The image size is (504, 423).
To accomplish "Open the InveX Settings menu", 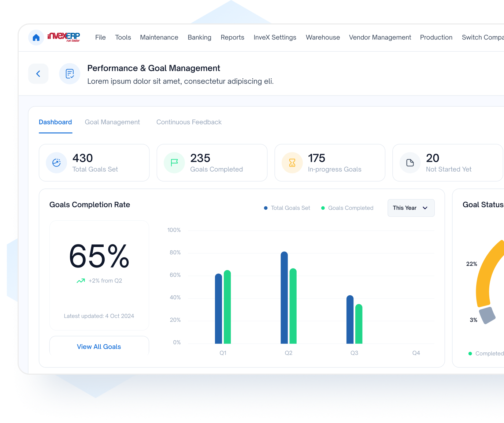I will pyautogui.click(x=275, y=37).
